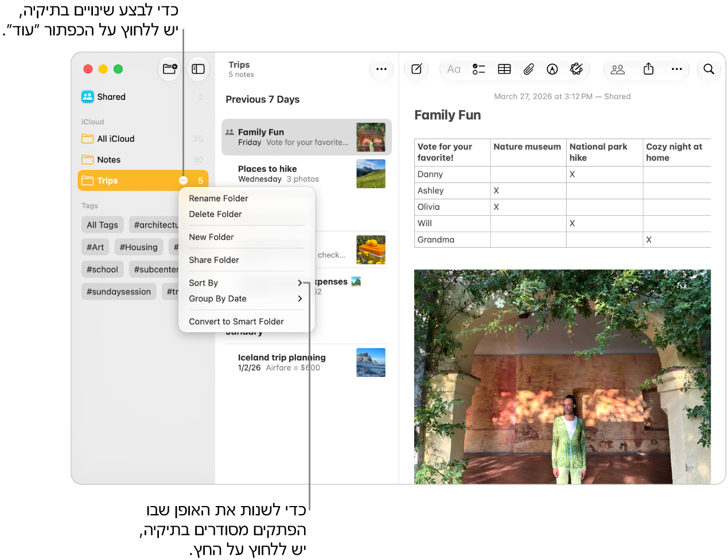Choose Rename Folder from context menu
The image size is (728, 560).
click(x=219, y=199)
